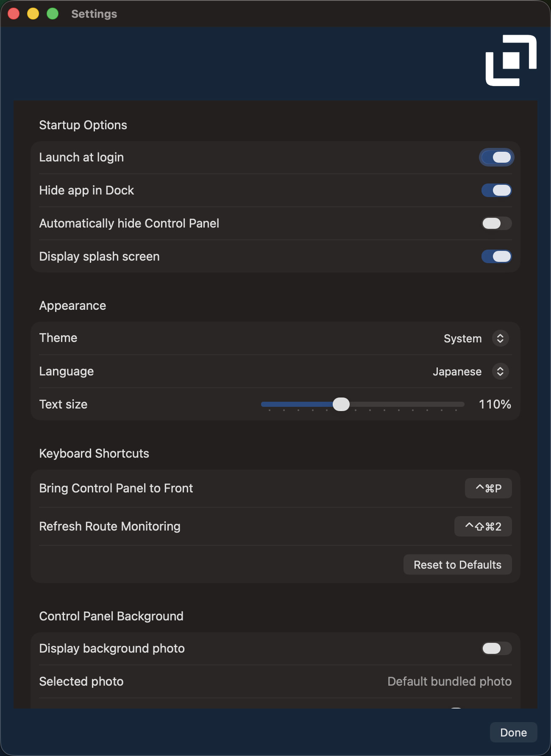
Task: Zoom the window with the green button
Action: (x=53, y=14)
